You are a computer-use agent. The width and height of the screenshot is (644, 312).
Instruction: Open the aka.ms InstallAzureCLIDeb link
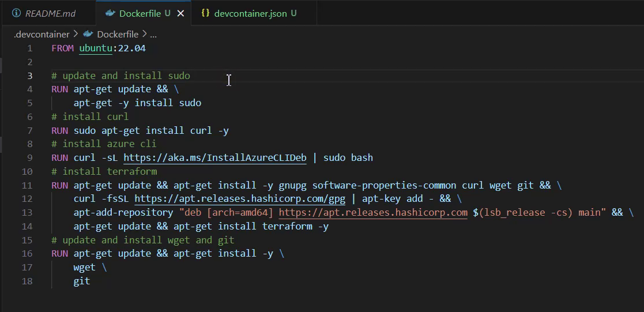tap(214, 158)
